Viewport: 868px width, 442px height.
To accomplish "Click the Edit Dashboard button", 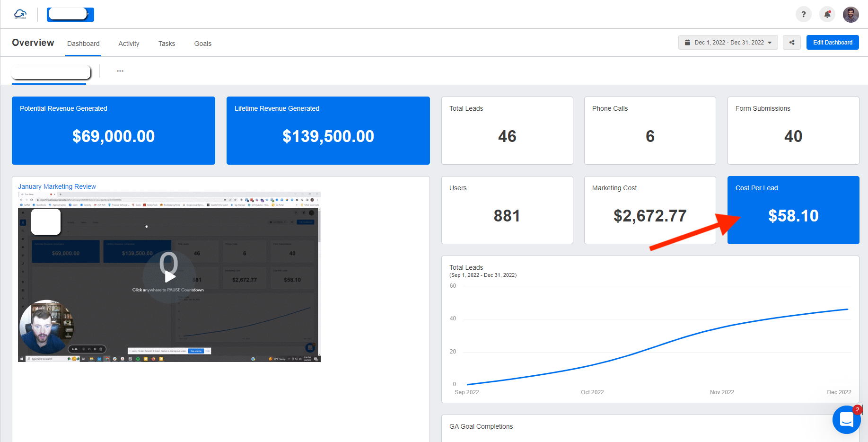I will [832, 43].
